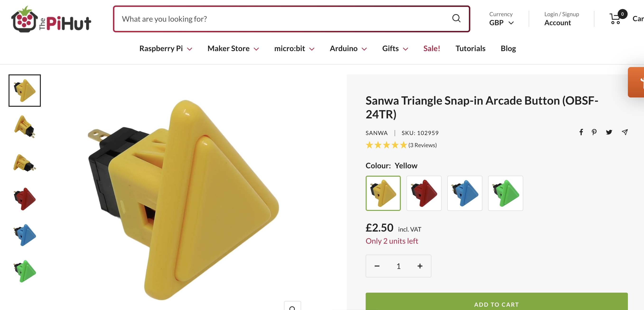
Task: Increase quantity with the plus button
Action: pyautogui.click(x=420, y=266)
